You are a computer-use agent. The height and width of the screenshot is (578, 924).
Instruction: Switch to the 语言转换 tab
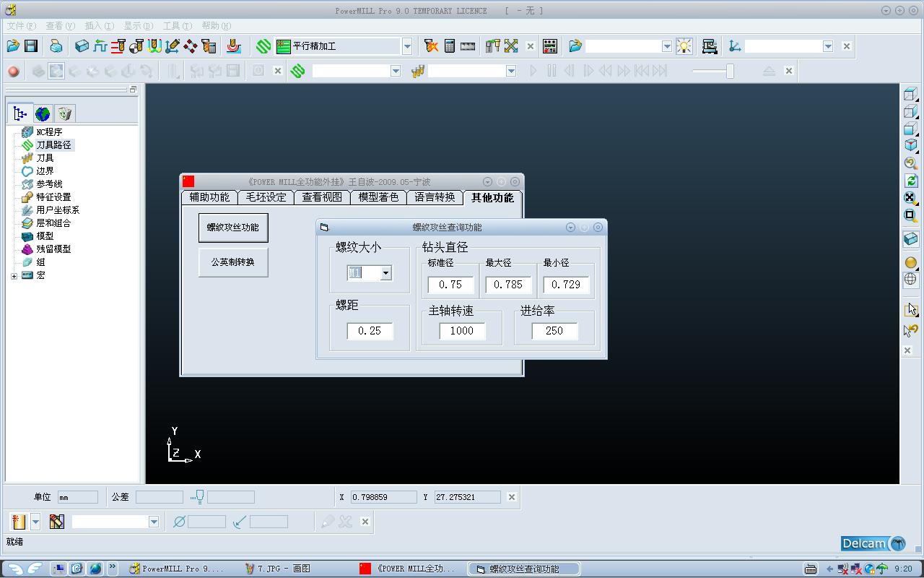pos(435,197)
